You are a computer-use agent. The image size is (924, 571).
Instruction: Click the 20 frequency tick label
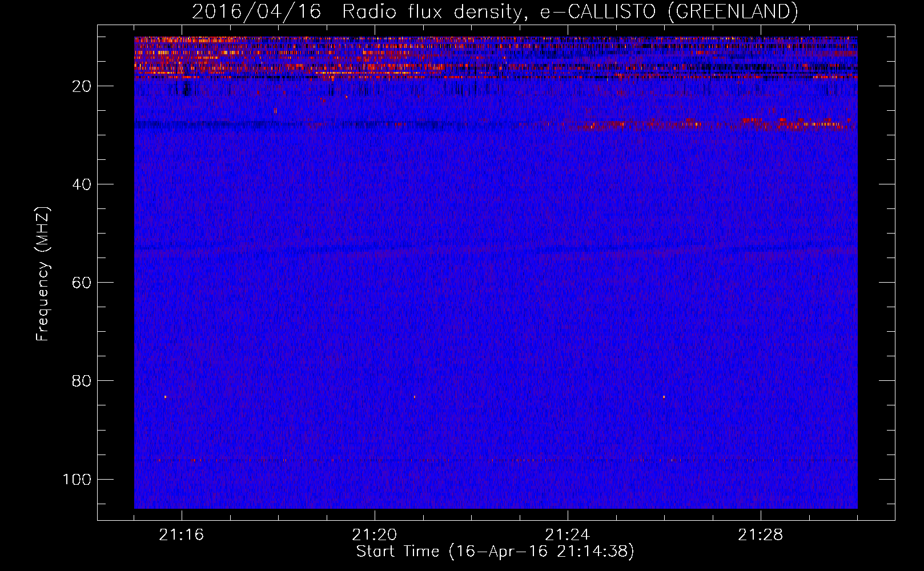[x=82, y=86]
